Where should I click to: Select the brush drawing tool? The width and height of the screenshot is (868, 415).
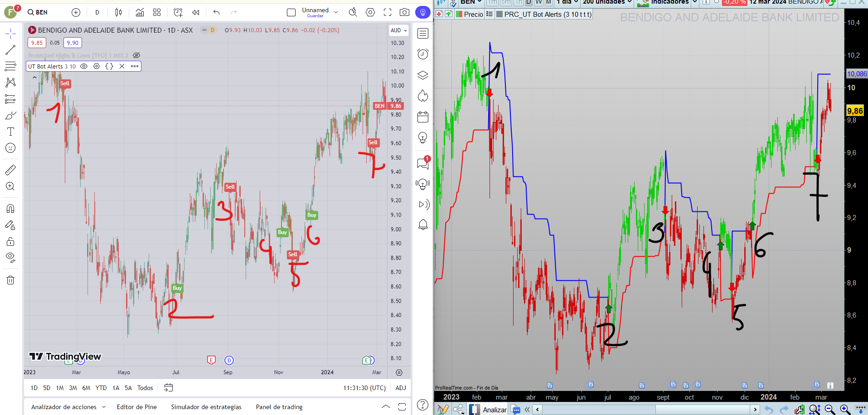[x=10, y=115]
